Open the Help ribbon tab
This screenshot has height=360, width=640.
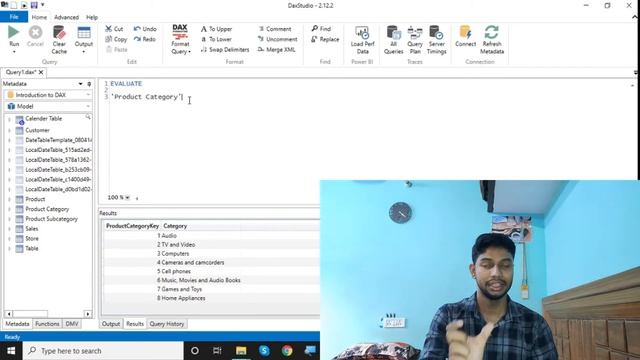pos(92,17)
